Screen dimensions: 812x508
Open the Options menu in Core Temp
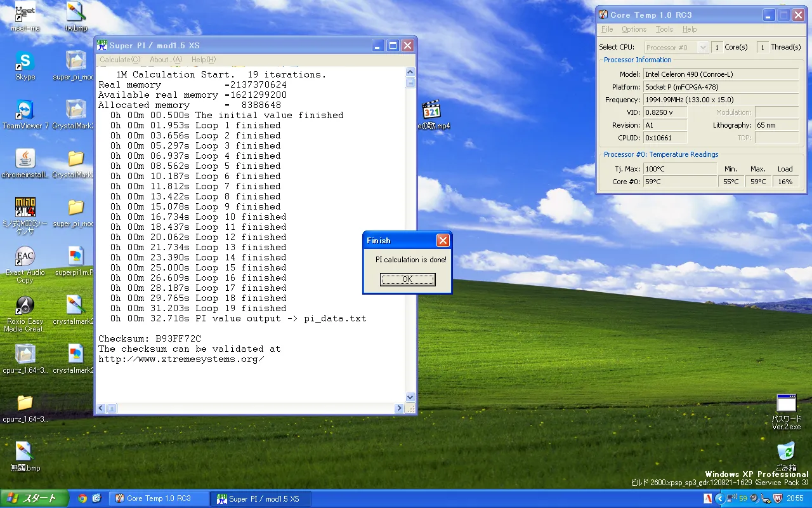click(x=634, y=29)
